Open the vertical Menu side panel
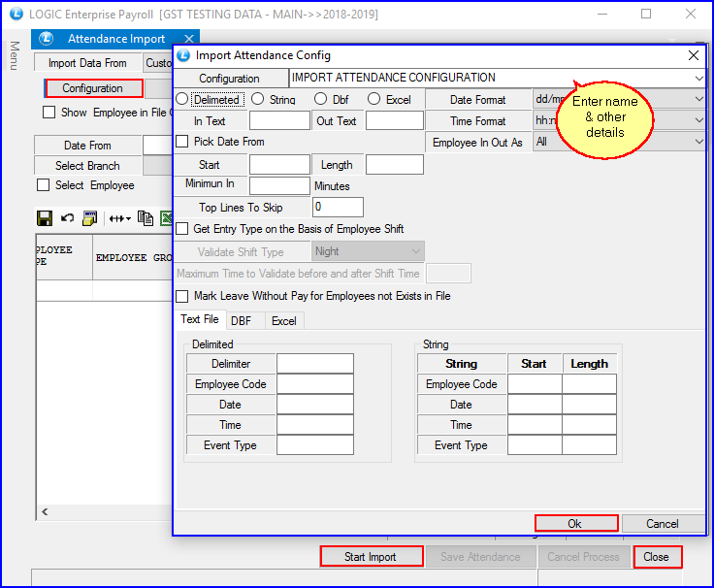This screenshot has height=588, width=714. tap(15, 55)
